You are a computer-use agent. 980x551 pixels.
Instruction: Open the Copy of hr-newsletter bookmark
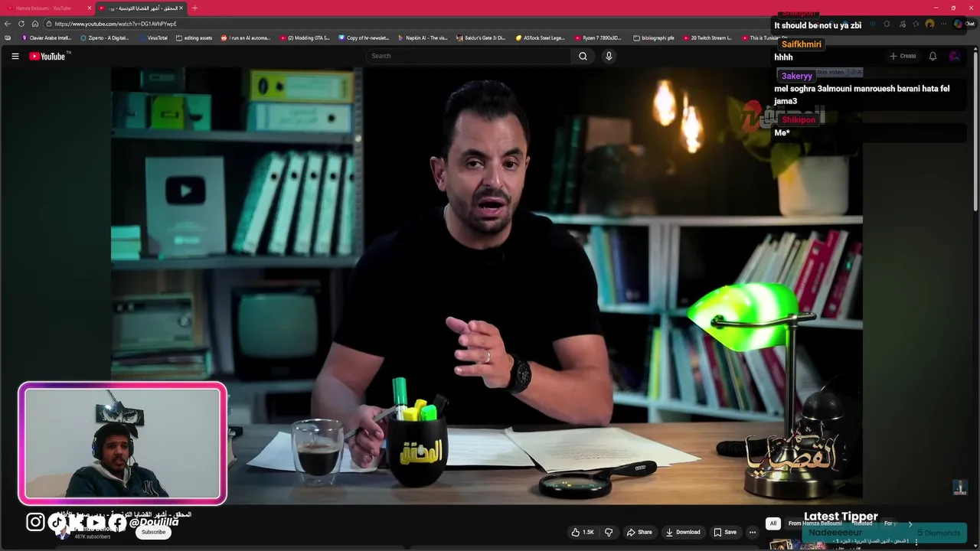pyautogui.click(x=364, y=37)
